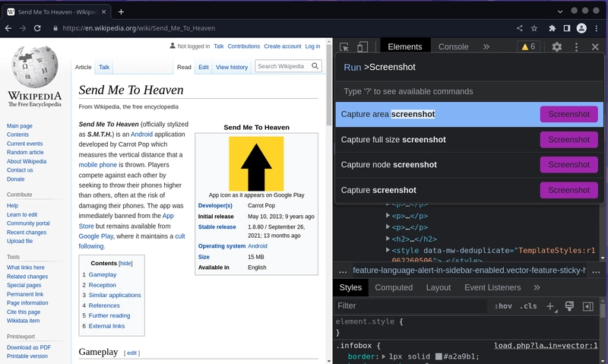Viewport: 608px width, 364px height.
Task: Toggle device toolbar icon in DevTools
Action: click(x=363, y=47)
